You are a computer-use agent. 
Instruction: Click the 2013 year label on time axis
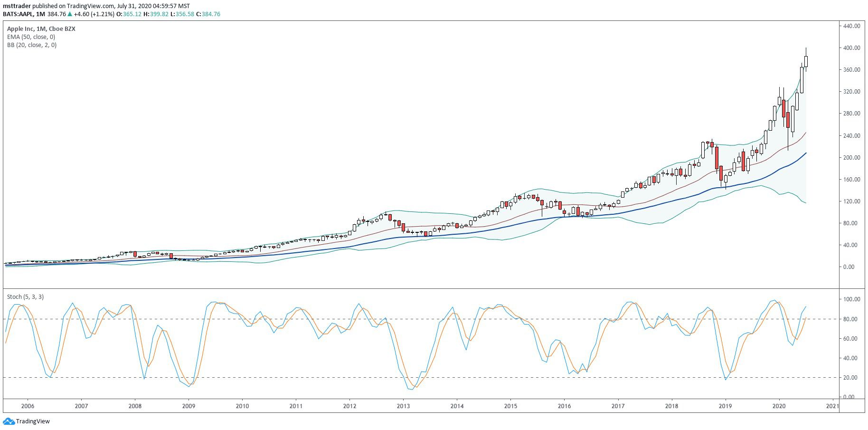pos(403,406)
